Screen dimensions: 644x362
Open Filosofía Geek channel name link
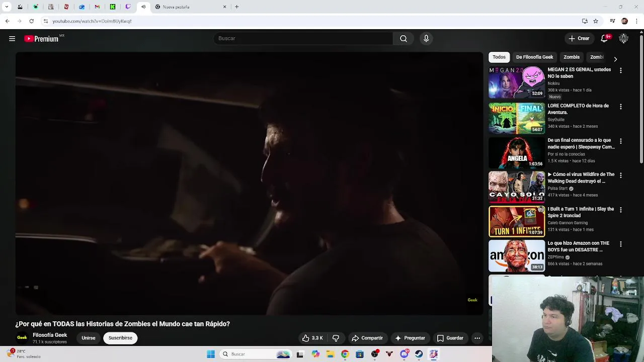click(x=50, y=335)
